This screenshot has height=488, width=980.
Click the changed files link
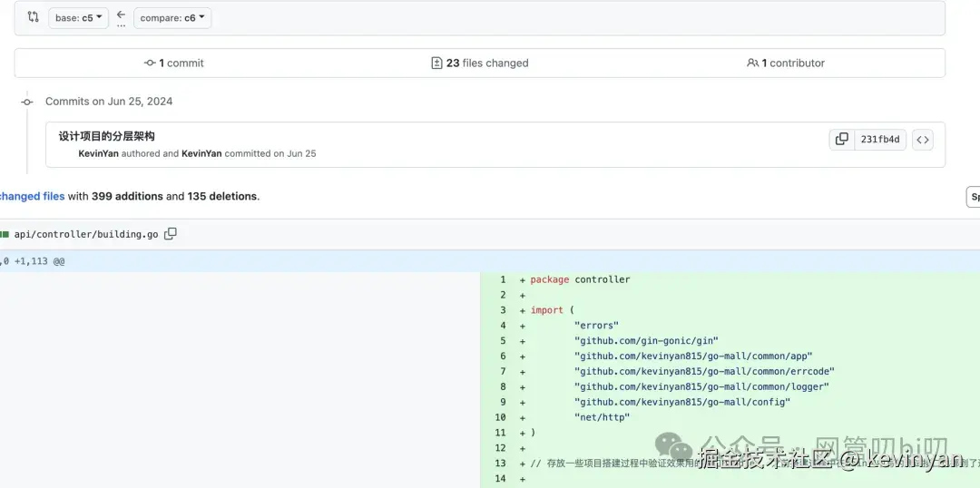[33, 196]
